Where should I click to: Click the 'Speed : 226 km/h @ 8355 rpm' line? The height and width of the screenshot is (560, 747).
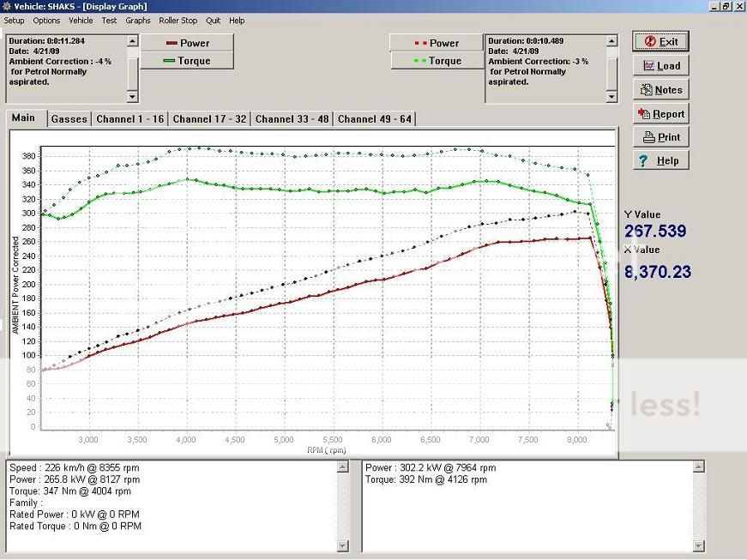click(75, 467)
